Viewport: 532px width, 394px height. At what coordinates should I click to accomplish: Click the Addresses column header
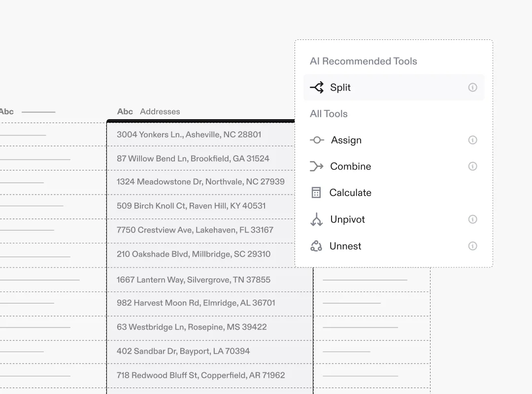[160, 111]
